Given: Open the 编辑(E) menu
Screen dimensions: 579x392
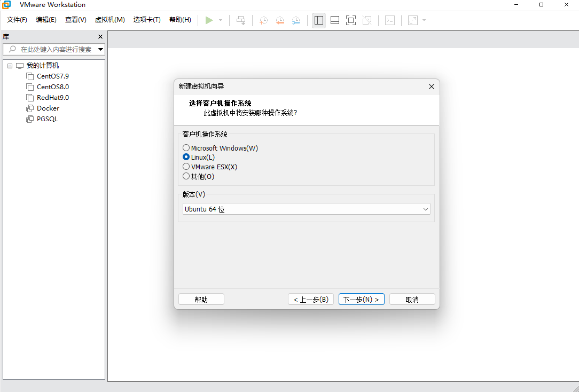Looking at the screenshot, I should 46,20.
